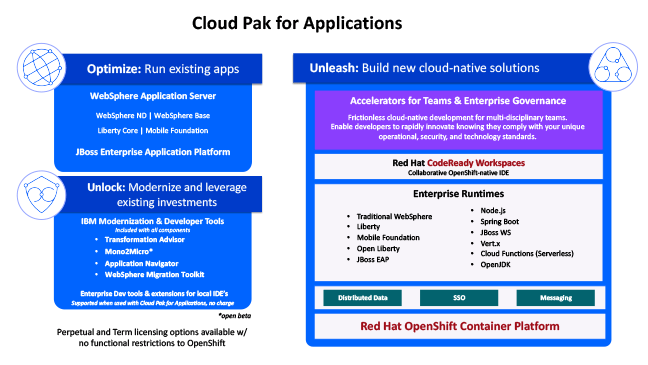
Task: Click Included with all components note
Action: [x=152, y=230]
